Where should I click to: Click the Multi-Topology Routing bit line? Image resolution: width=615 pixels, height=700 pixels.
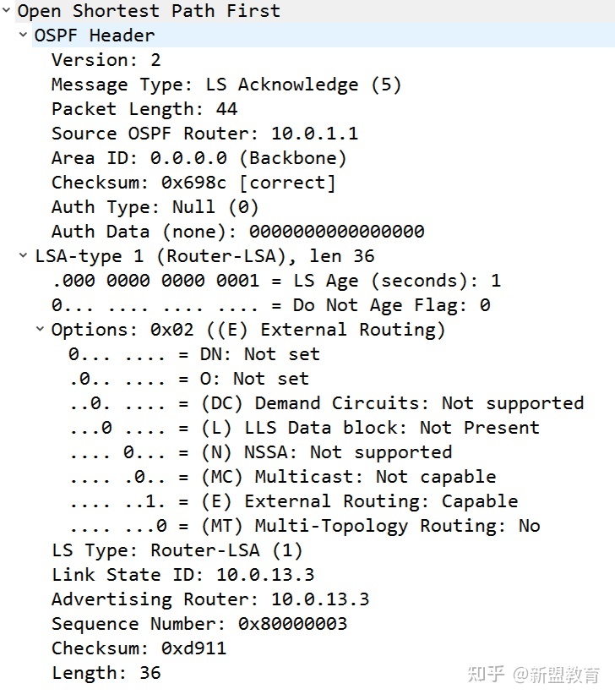tap(305, 526)
